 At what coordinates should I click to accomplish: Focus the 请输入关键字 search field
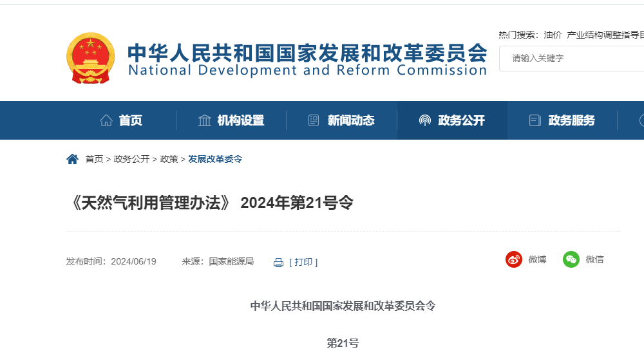click(572, 59)
